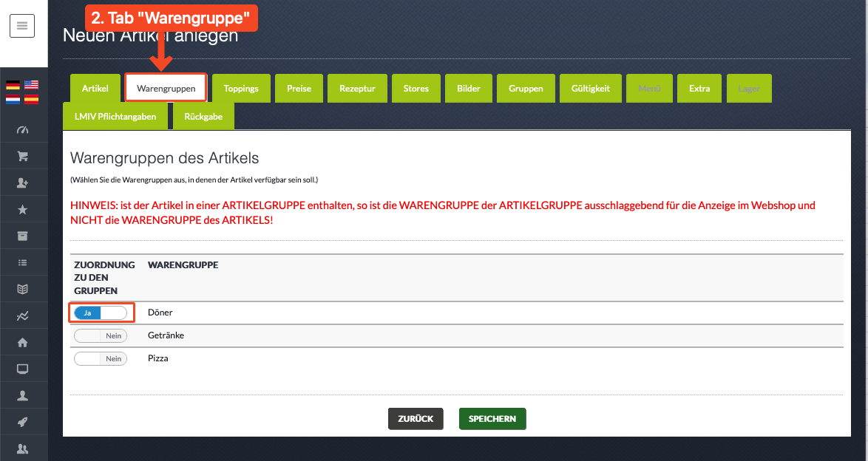Enable the Getränke Warengruppe toggle
The width and height of the screenshot is (868, 461).
[x=101, y=336]
